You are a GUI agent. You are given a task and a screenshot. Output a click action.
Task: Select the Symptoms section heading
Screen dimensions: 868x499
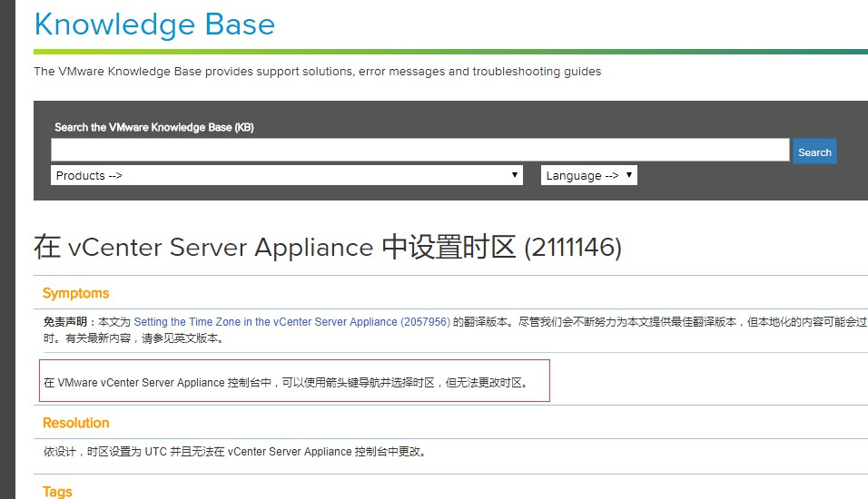click(75, 293)
